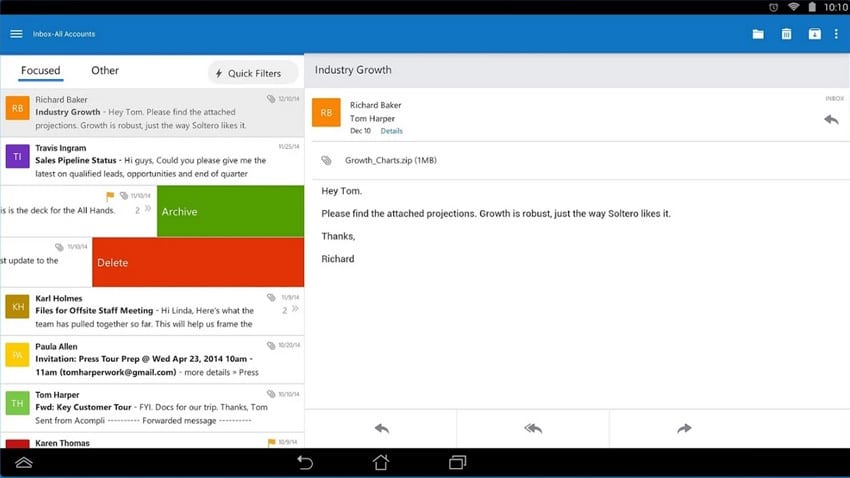850x478 pixels.
Task: Open the three-dot overflow menu
Action: tap(836, 34)
